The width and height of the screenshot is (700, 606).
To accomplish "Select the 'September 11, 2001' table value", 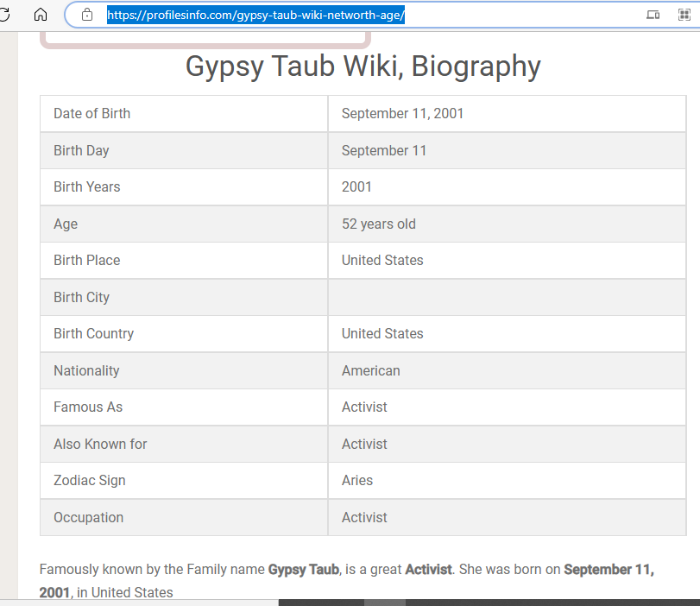I will click(402, 113).
